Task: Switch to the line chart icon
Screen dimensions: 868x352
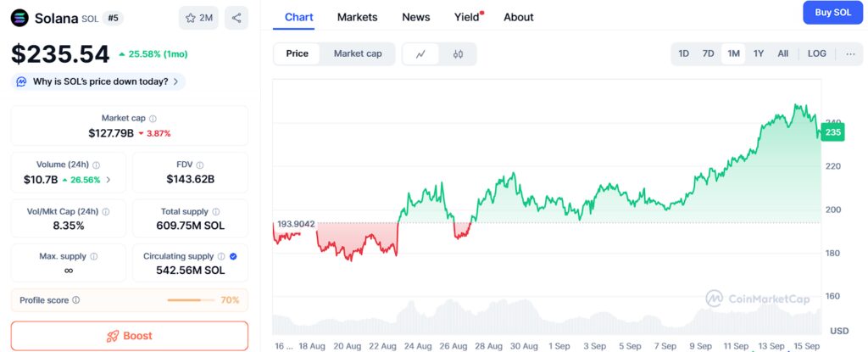Action: tap(421, 53)
